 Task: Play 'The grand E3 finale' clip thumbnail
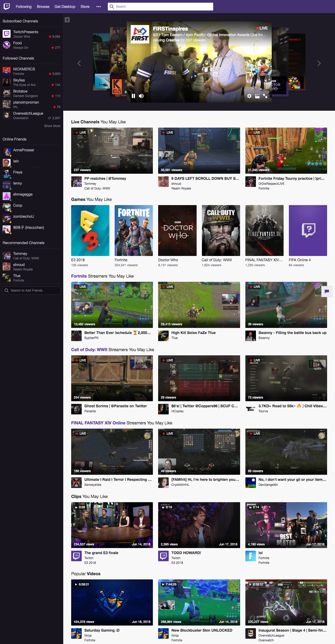click(112, 525)
